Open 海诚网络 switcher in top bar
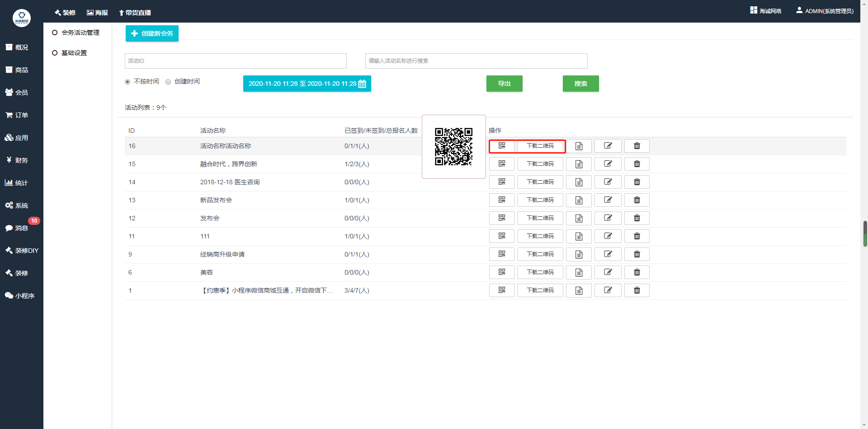 click(766, 11)
